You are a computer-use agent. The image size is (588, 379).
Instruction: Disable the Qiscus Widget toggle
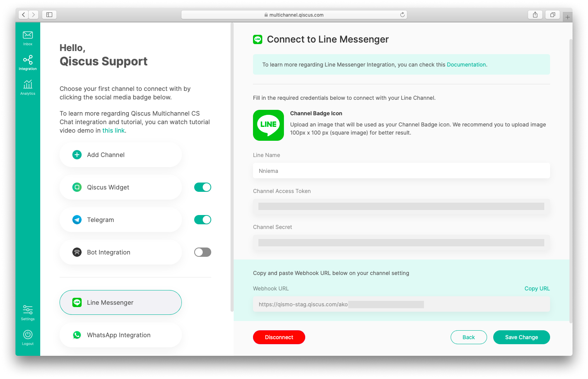click(x=203, y=187)
